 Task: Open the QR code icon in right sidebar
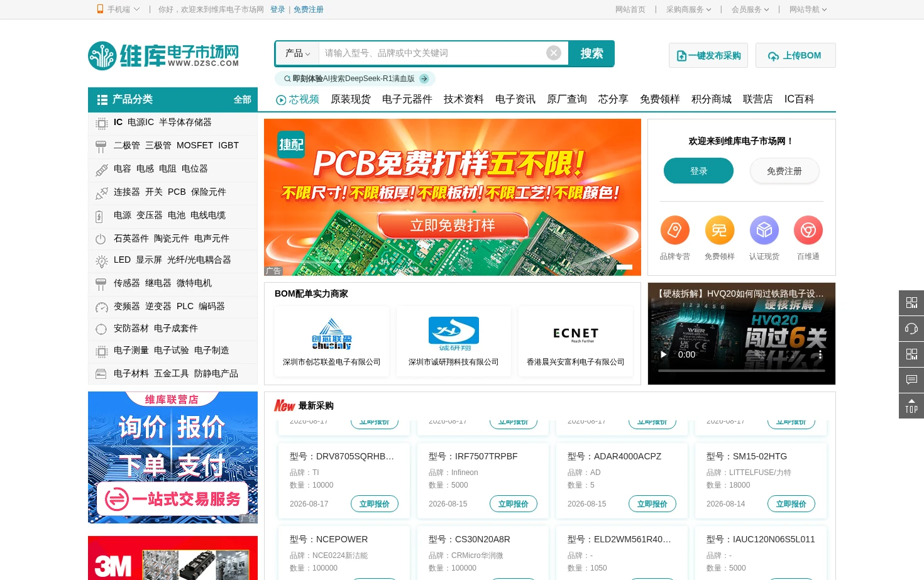[911, 302]
